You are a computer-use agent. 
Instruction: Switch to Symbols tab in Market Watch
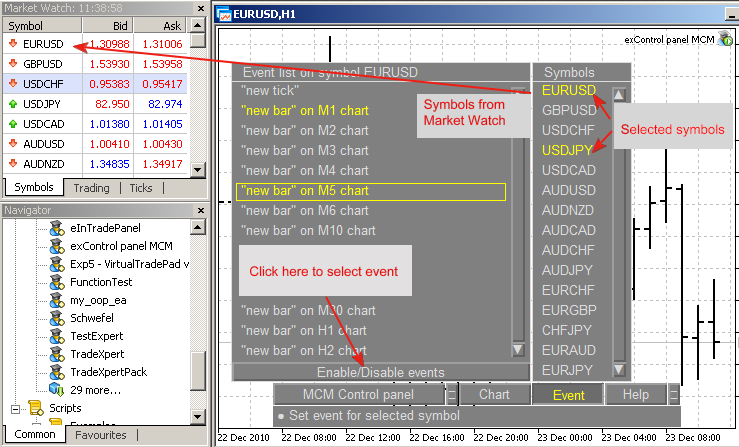34,187
